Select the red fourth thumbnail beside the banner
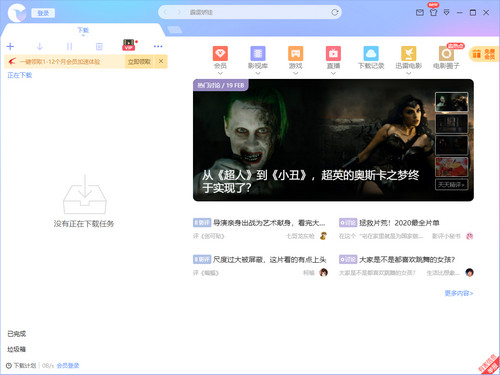 [452, 167]
